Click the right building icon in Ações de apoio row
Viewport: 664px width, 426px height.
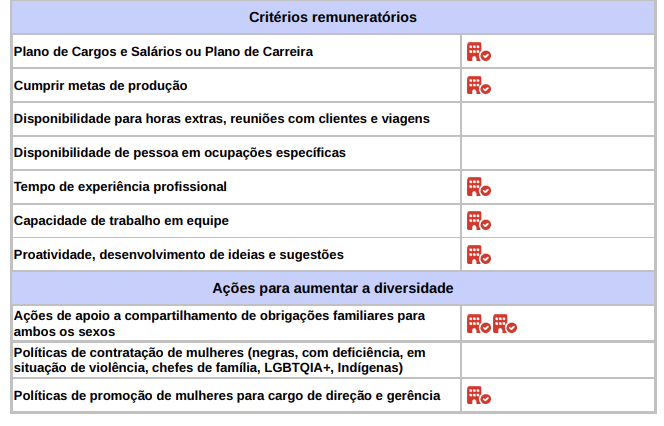point(504,323)
